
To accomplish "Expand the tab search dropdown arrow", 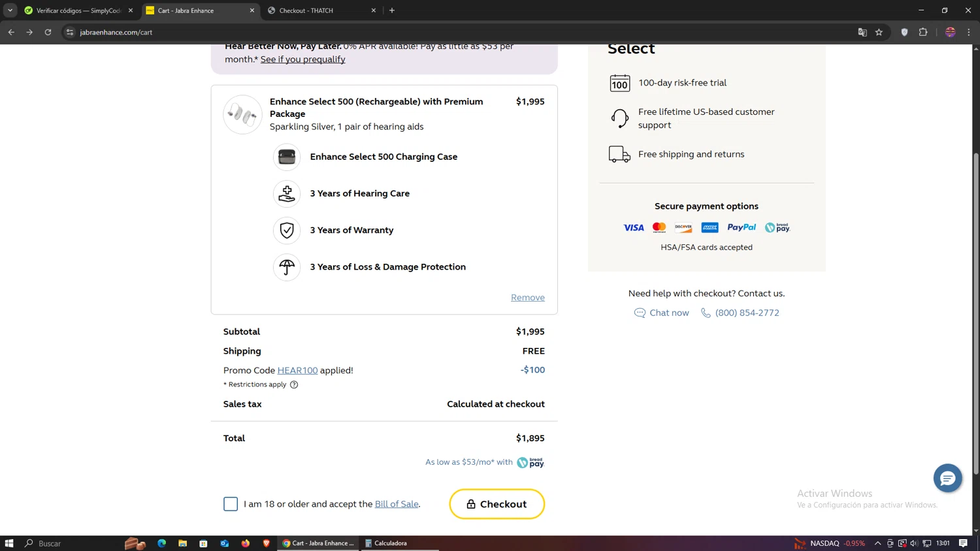I will coord(10,10).
